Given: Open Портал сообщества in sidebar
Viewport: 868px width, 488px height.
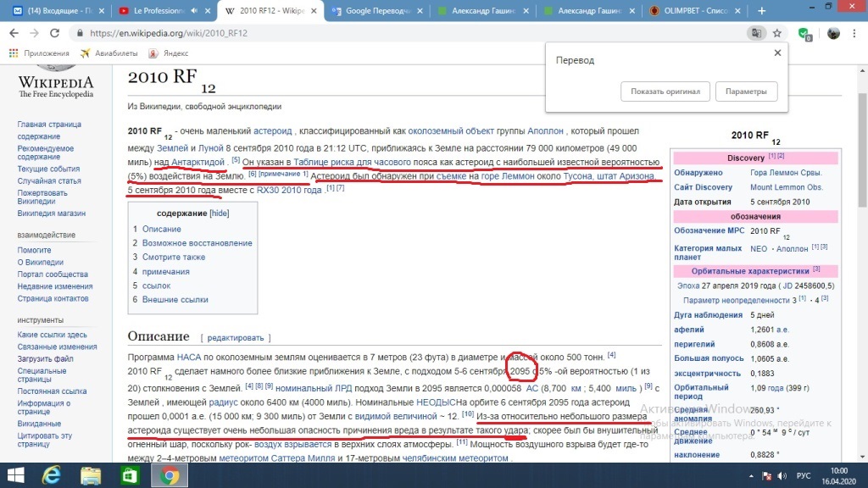Looking at the screenshot, I should coord(53,274).
